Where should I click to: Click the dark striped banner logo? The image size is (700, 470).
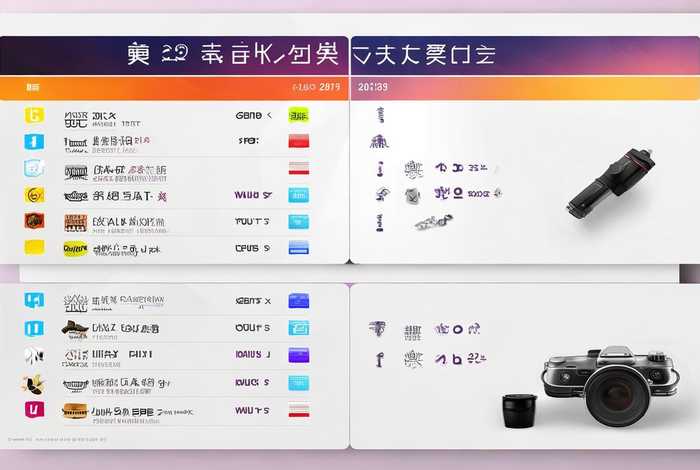(76, 172)
